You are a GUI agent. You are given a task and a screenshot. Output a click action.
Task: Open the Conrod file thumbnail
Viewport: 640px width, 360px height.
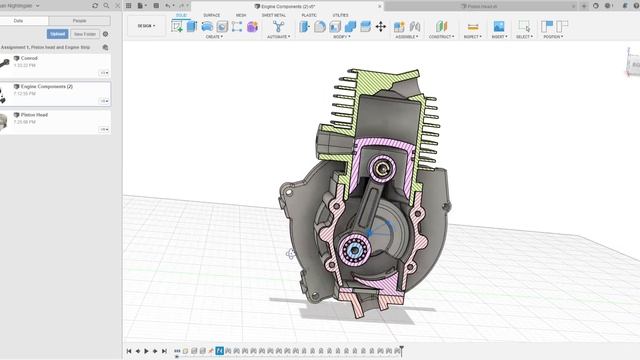click(4, 63)
